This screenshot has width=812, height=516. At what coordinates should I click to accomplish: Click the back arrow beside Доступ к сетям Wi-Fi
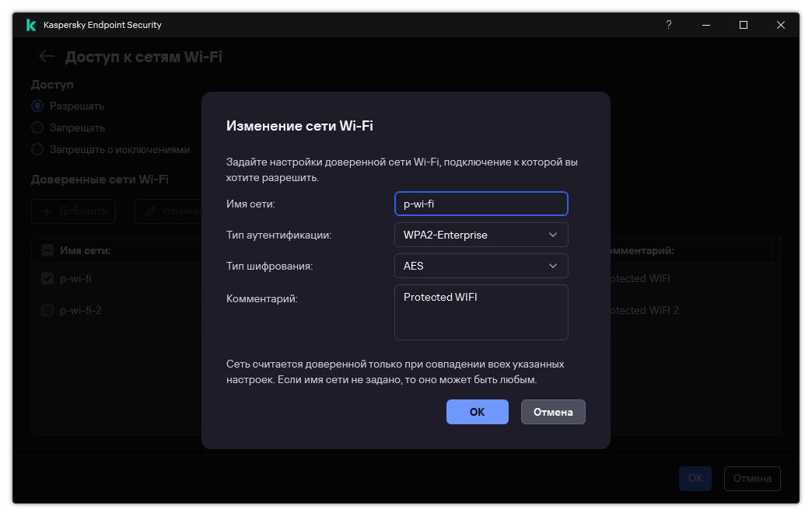(x=46, y=56)
